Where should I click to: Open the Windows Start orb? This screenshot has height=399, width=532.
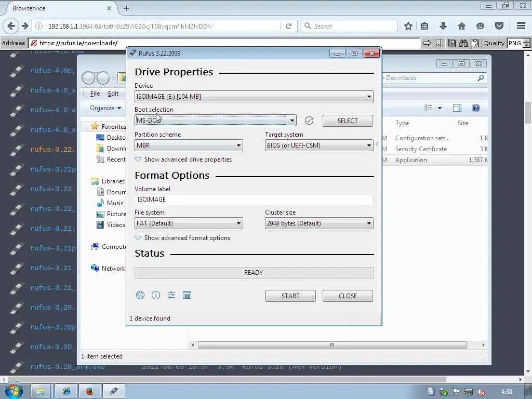tap(14, 391)
